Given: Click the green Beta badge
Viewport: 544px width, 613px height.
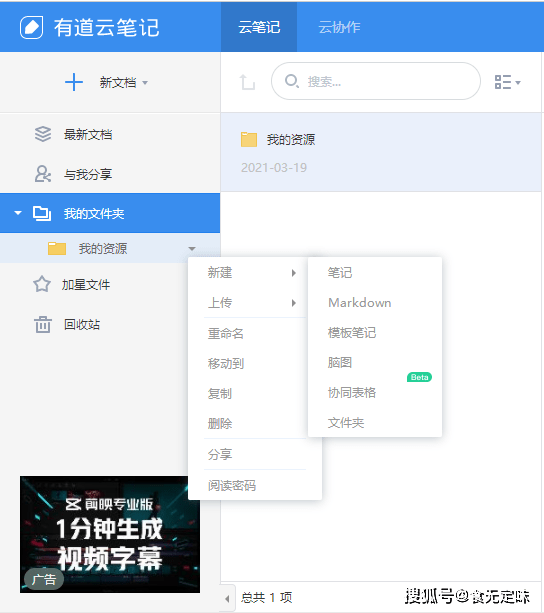Looking at the screenshot, I should tap(419, 377).
